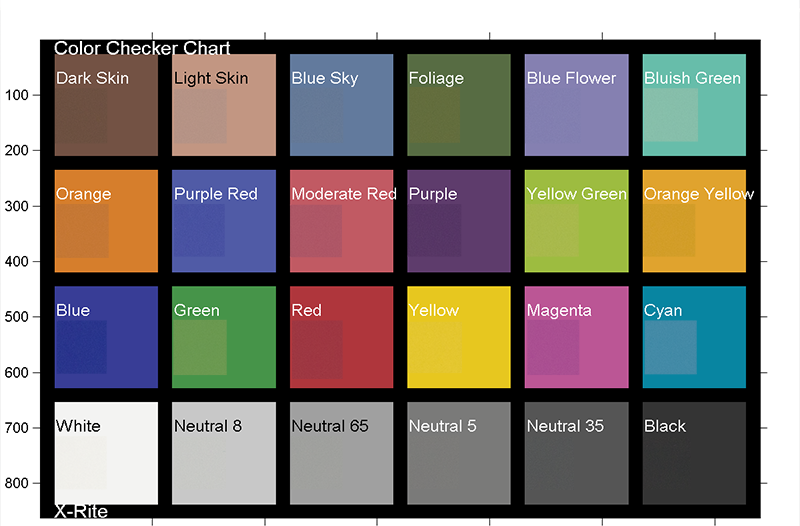Screen dimensions: 800x526
Task: Select the Green color patch
Action: [x=224, y=337]
